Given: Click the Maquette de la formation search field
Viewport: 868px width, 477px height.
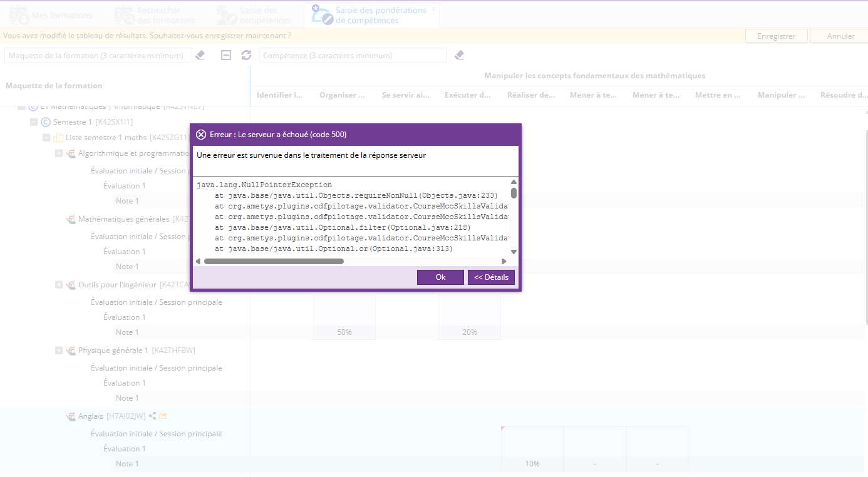Looking at the screenshot, I should pos(98,56).
